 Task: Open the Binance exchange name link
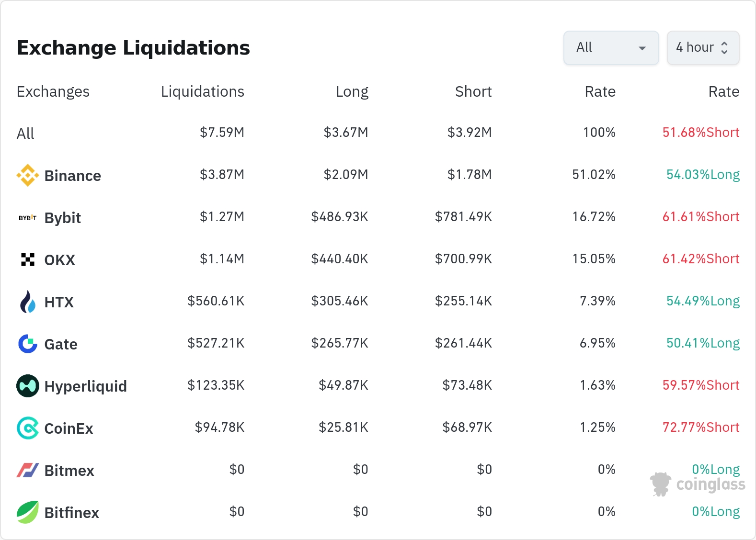coord(72,176)
